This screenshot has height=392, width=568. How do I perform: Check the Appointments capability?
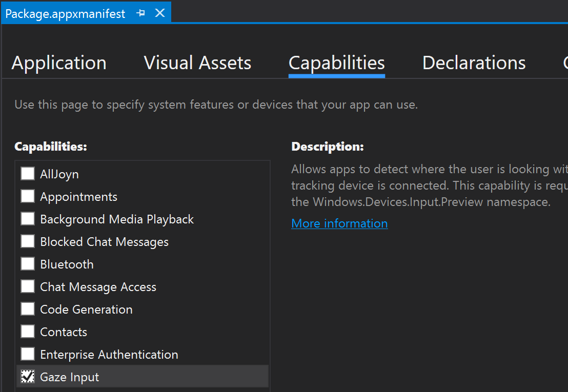pyautogui.click(x=28, y=196)
